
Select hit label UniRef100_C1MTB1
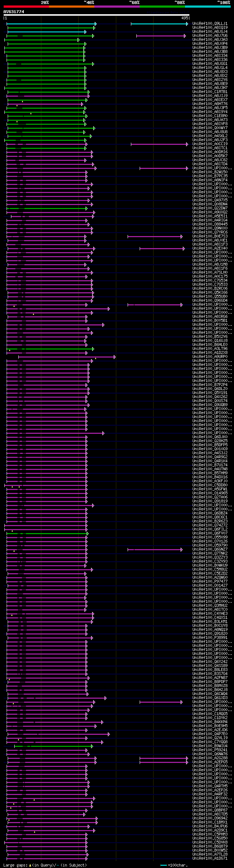(210, 92)
